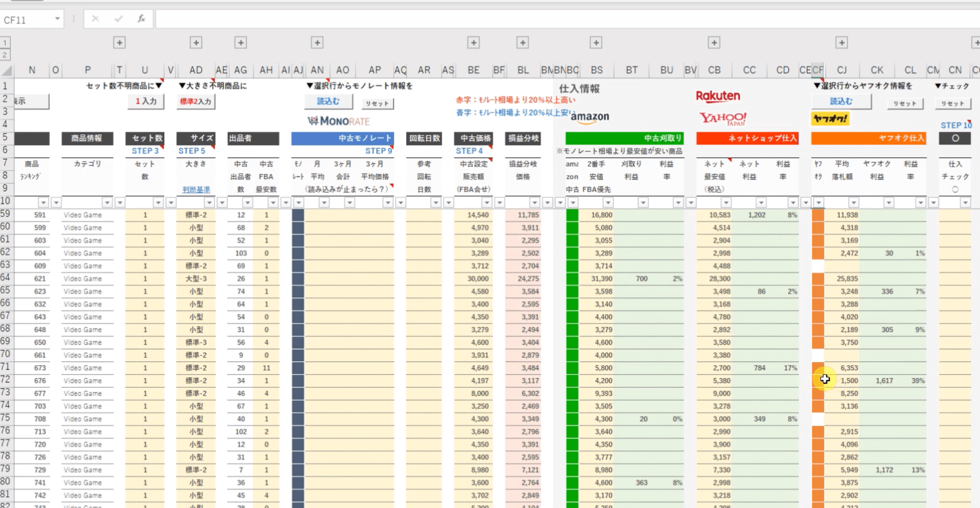Select column header P
This screenshot has height=508, width=980.
click(87, 70)
